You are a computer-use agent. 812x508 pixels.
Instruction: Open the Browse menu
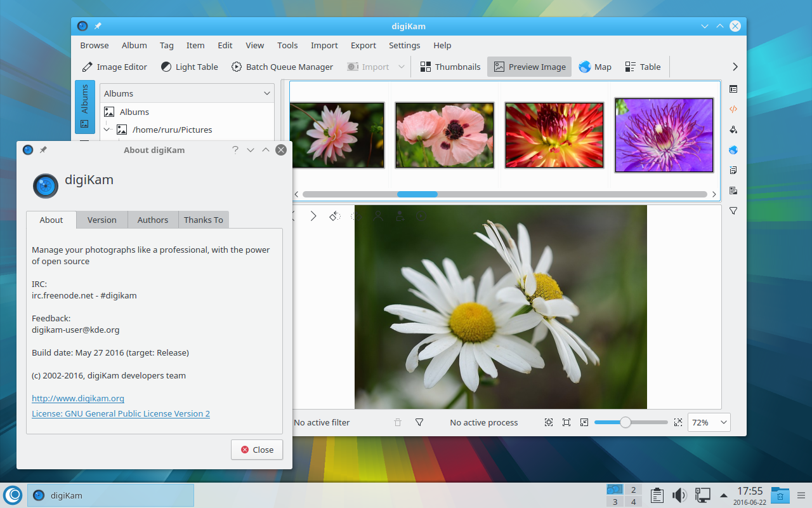tap(95, 45)
